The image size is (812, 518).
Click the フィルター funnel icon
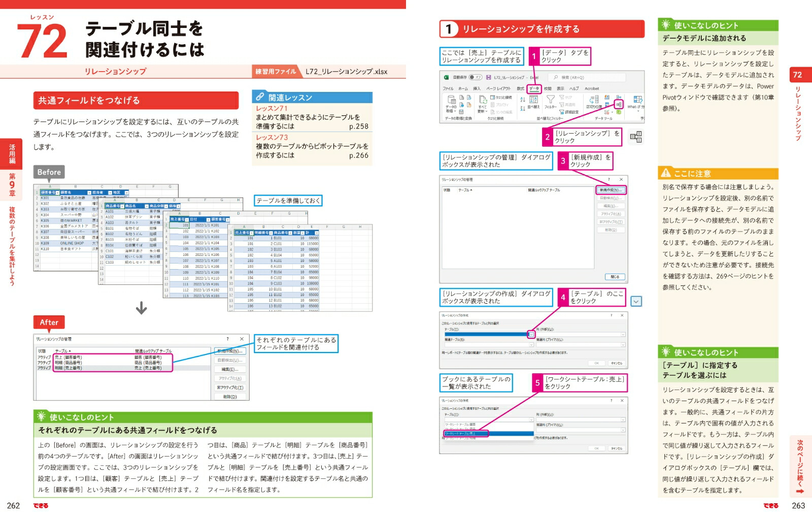point(551,102)
